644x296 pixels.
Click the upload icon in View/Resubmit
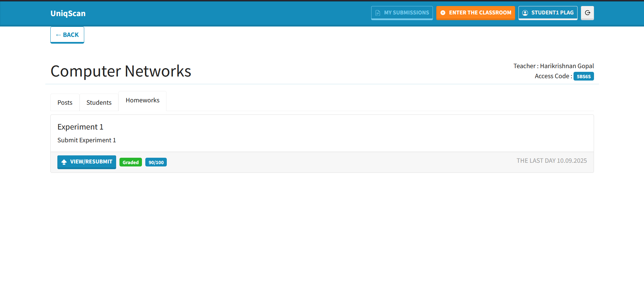(64, 162)
